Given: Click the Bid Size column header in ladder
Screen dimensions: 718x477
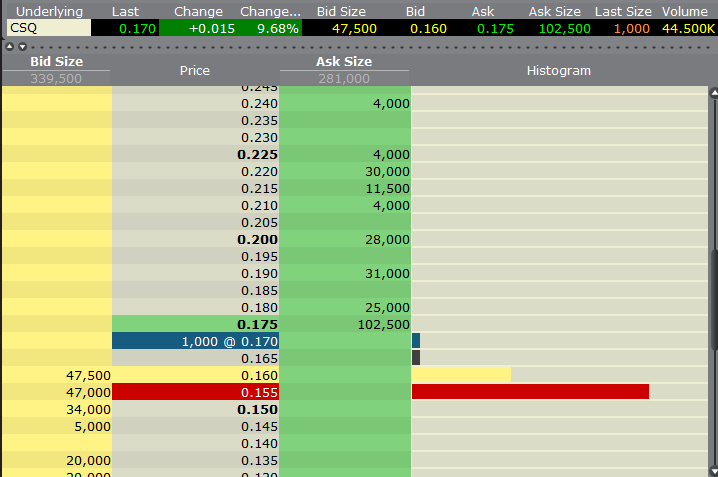Looking at the screenshot, I should coord(56,62).
